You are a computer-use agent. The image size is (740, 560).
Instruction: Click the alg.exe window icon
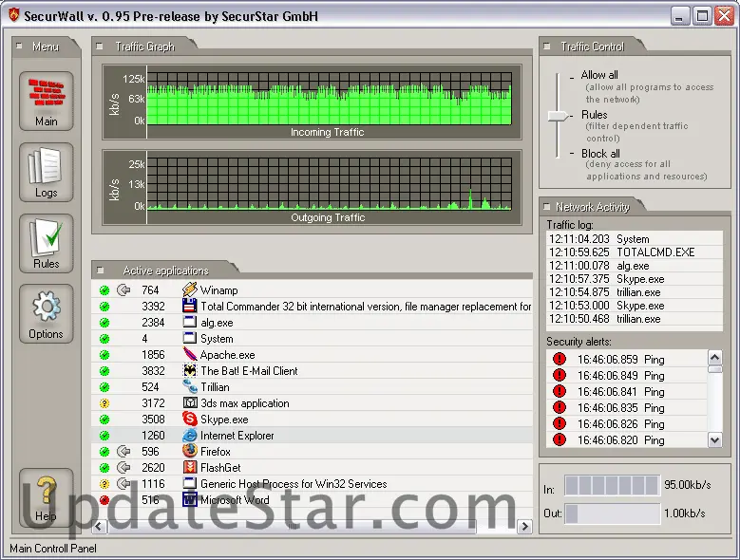click(190, 322)
